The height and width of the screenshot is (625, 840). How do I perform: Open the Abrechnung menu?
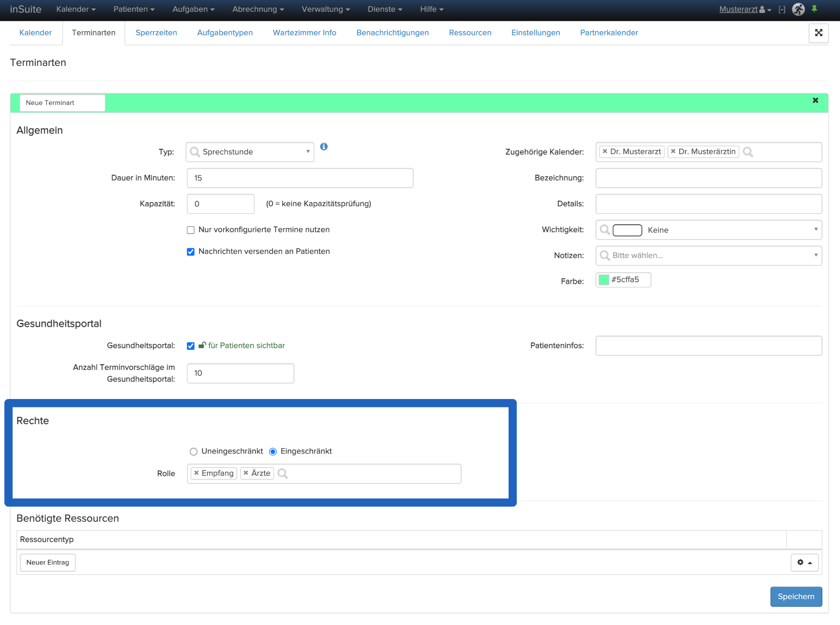click(x=258, y=9)
